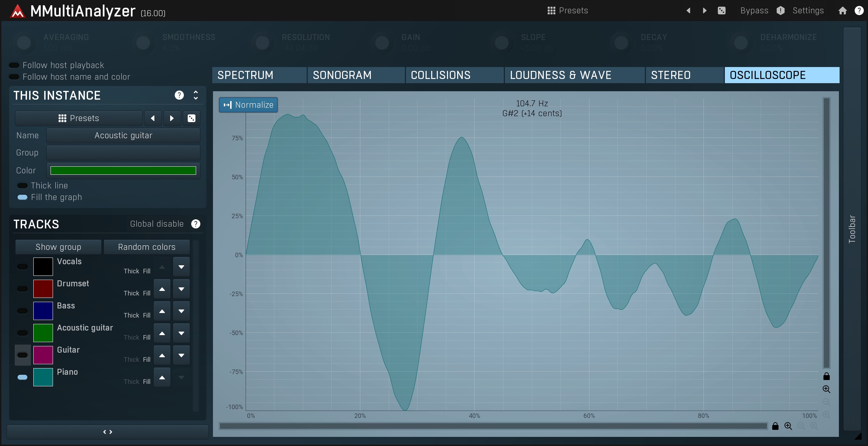Go to next instance preset arrow

(172, 118)
